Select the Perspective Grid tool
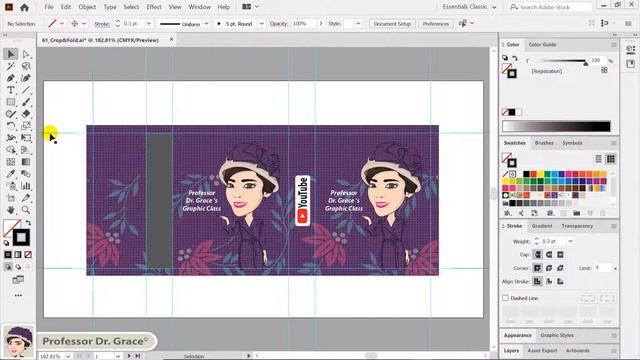The height and width of the screenshot is (360, 640). (26, 150)
